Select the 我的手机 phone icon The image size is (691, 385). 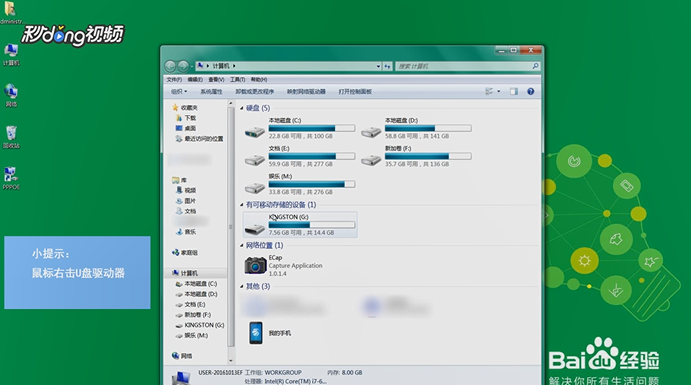pyautogui.click(x=256, y=333)
